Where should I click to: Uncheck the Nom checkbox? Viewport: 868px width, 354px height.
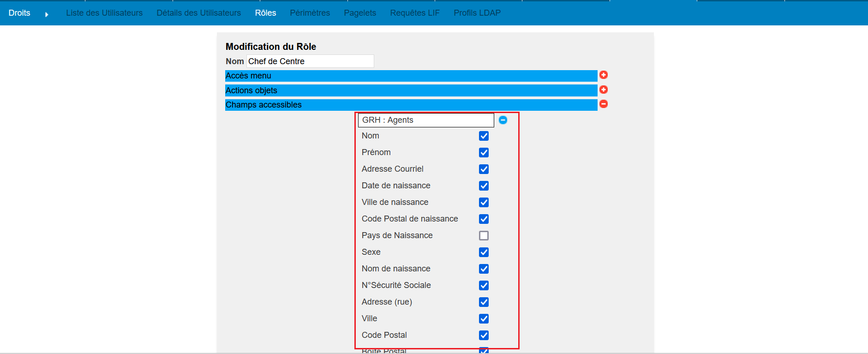click(484, 136)
